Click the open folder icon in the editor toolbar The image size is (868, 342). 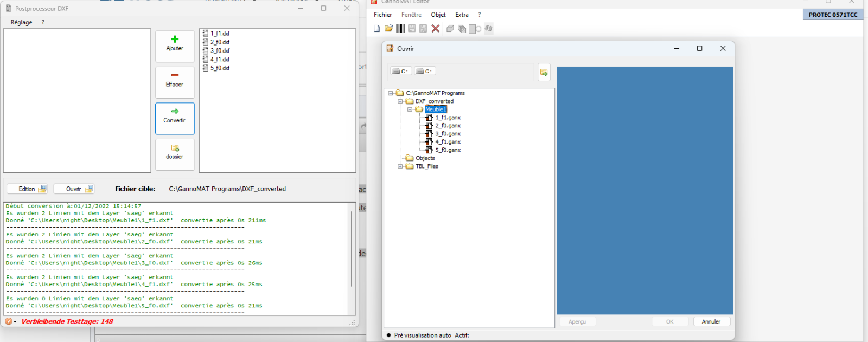[x=388, y=29]
